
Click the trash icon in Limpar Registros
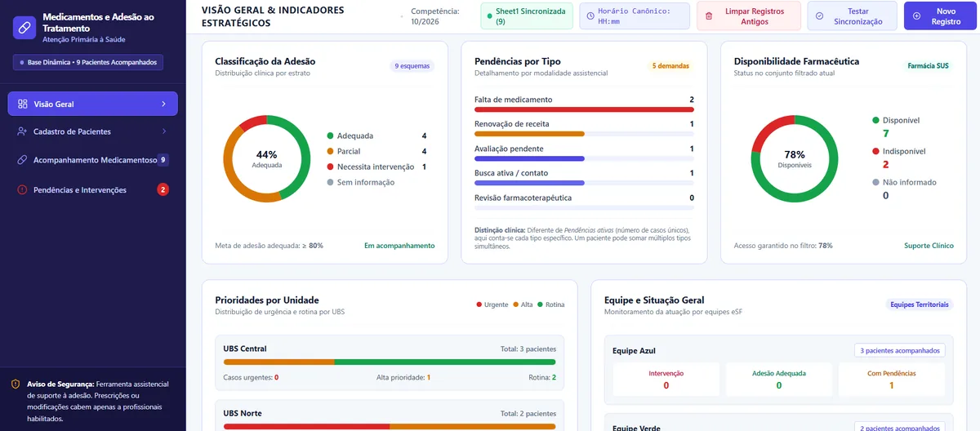point(709,16)
